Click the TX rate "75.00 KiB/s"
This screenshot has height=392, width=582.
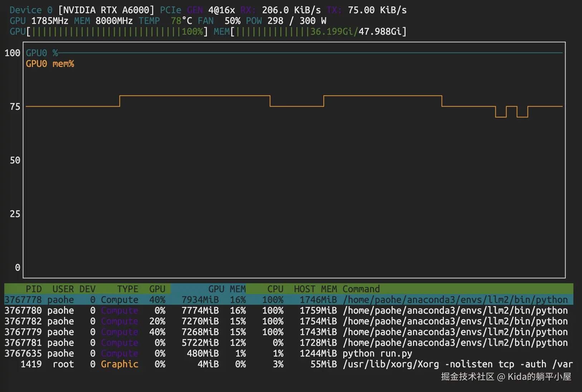377,10
